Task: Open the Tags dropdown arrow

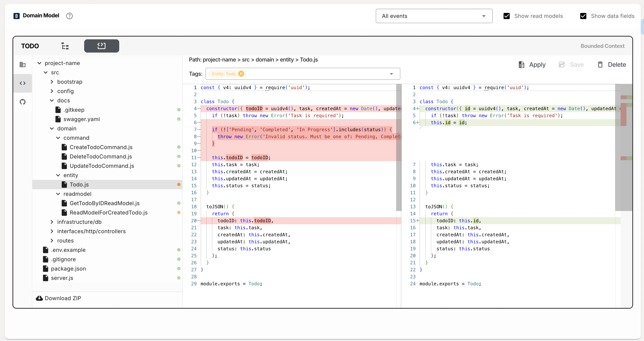Action: (x=392, y=74)
